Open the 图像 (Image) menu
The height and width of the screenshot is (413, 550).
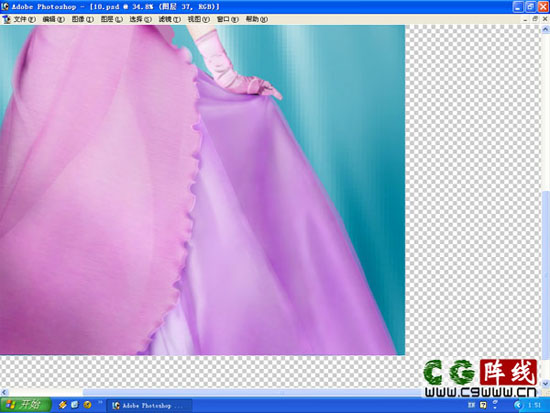pyautogui.click(x=82, y=19)
